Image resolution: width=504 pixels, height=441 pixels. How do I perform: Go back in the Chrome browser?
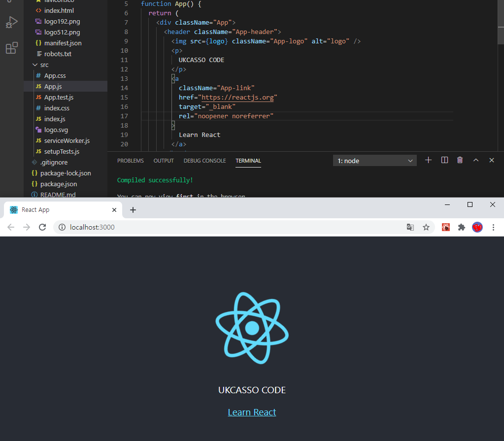tap(11, 227)
